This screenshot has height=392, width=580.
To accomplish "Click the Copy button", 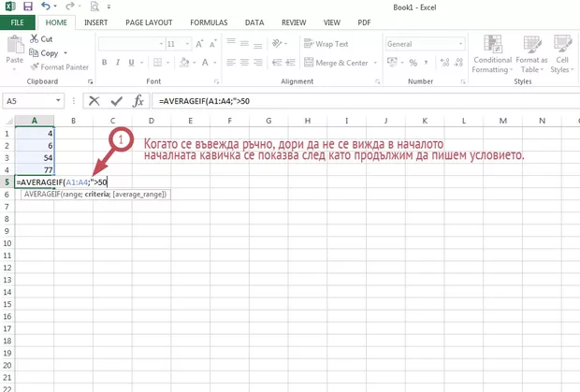I will tap(45, 53).
